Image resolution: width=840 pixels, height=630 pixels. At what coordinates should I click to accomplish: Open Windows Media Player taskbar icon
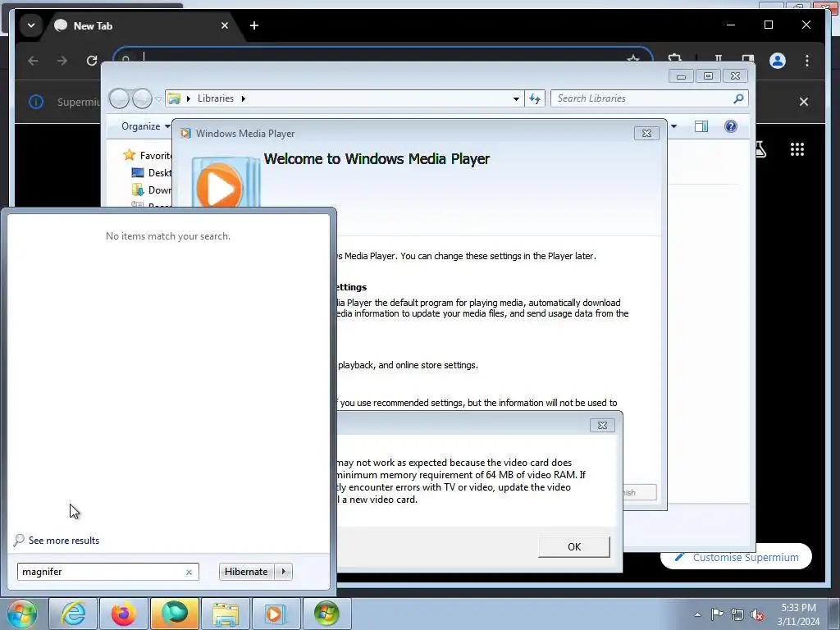[276, 614]
